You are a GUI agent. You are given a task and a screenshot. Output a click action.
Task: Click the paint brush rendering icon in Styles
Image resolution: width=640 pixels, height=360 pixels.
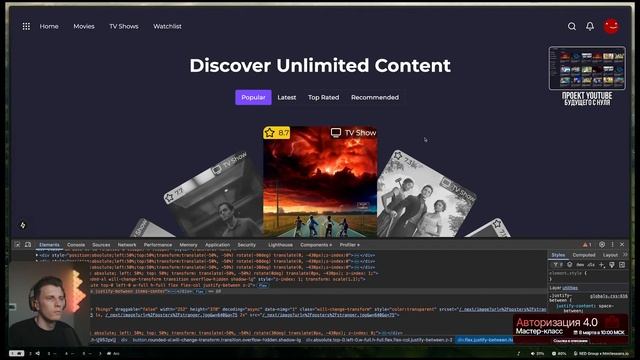point(612,265)
